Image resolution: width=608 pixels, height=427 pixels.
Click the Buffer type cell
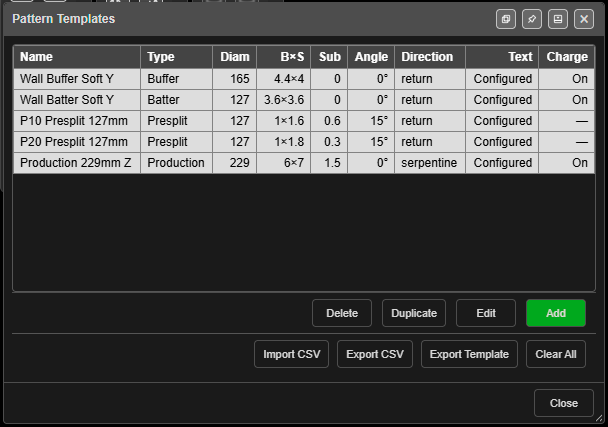click(x=176, y=79)
